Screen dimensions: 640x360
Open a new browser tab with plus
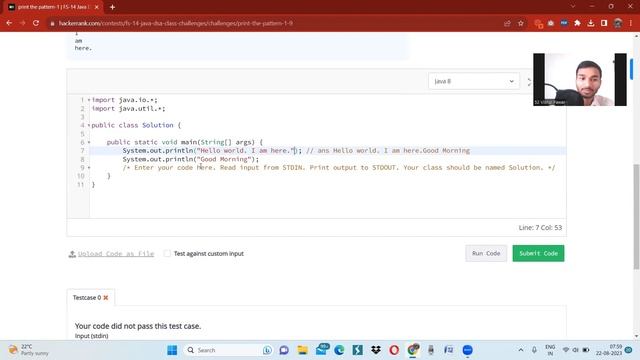point(112,7)
